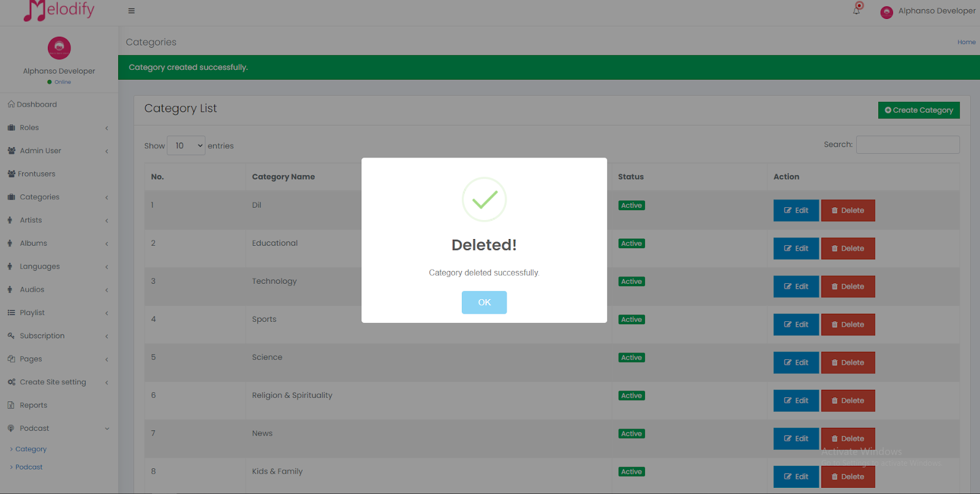Edit the Dil category
This screenshot has width=980, height=494.
796,210
